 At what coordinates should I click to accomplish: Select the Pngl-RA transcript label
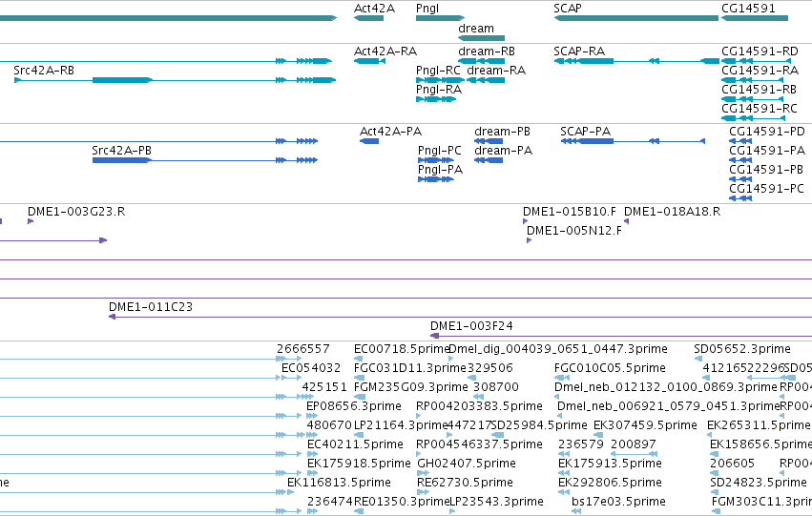coord(439,90)
